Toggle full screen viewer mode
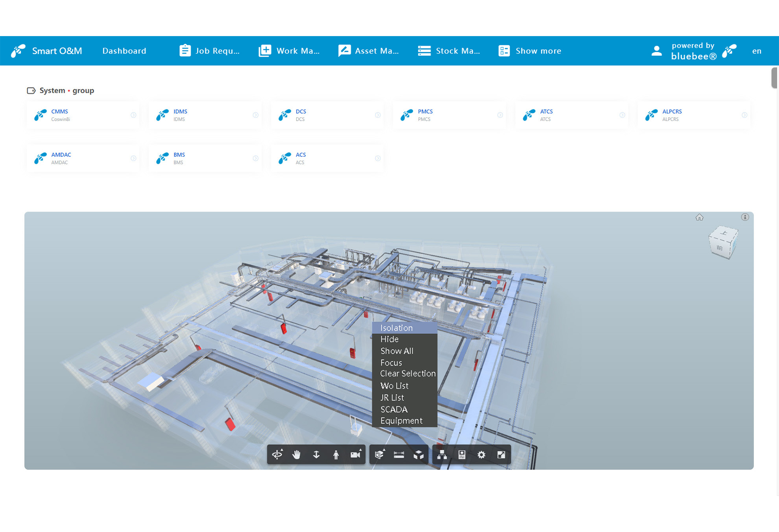This screenshot has width=779, height=532. [x=501, y=454]
